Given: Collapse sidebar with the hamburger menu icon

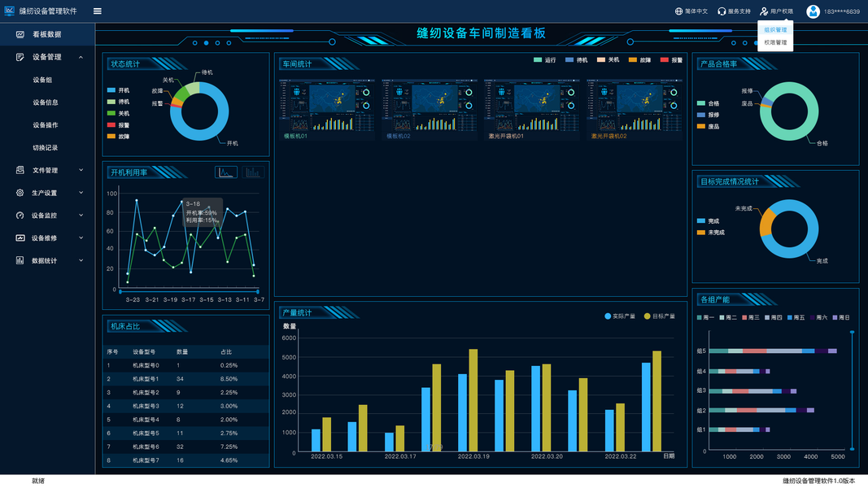Looking at the screenshot, I should (x=98, y=11).
